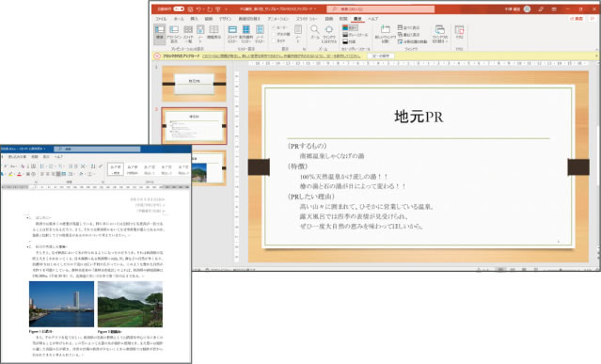Click Redo in the PowerPoint title bar

click(210, 8)
